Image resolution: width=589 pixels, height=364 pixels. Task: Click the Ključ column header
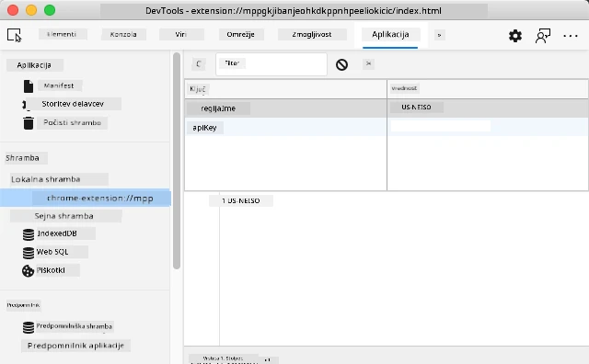(x=285, y=89)
